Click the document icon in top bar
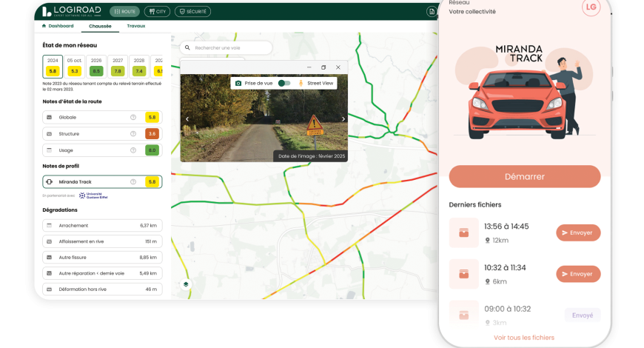 (x=432, y=12)
